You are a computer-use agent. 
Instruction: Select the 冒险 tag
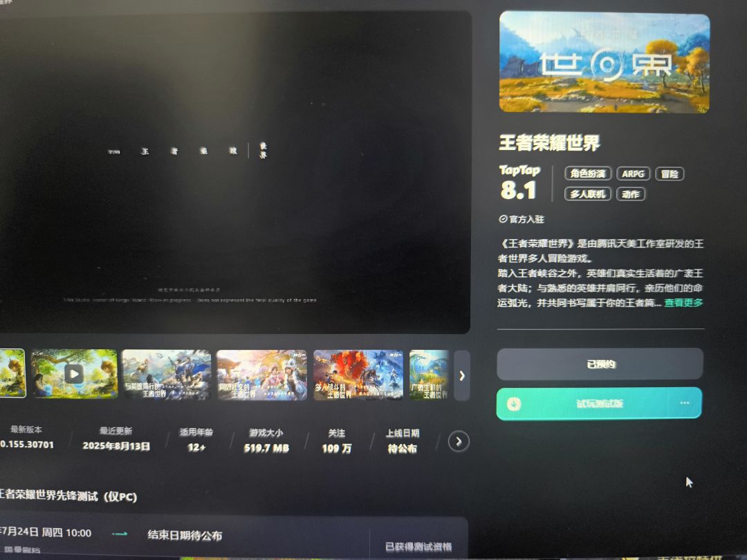[x=670, y=174]
